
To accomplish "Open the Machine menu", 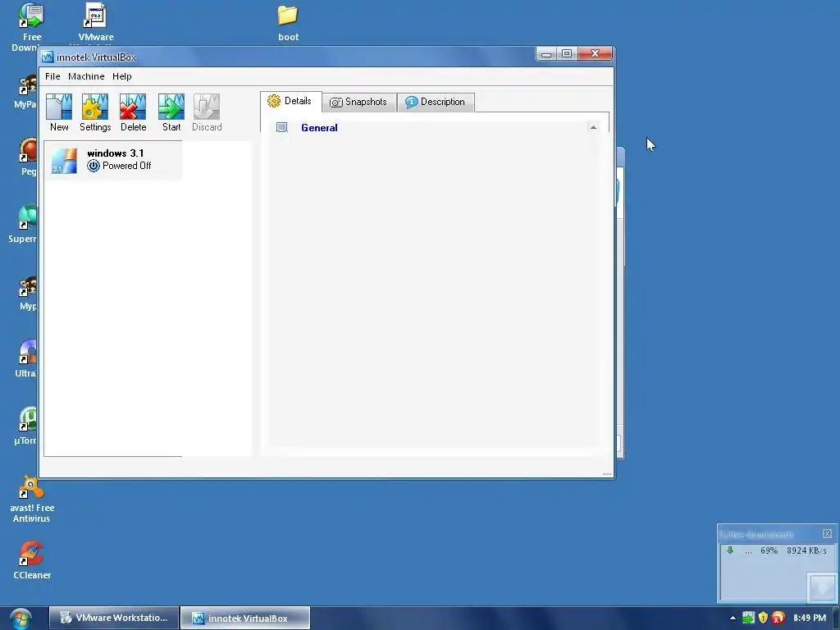I will (x=86, y=76).
